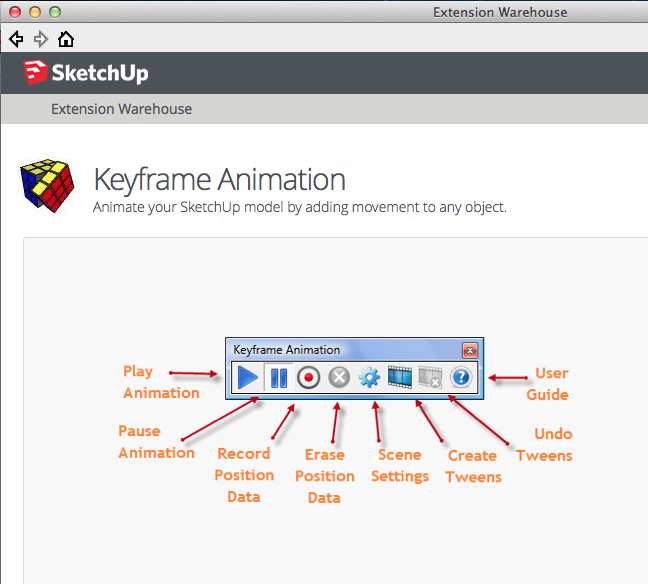The height and width of the screenshot is (584, 648).
Task: Click the Create Tweens filmstrip icon
Action: click(x=400, y=377)
